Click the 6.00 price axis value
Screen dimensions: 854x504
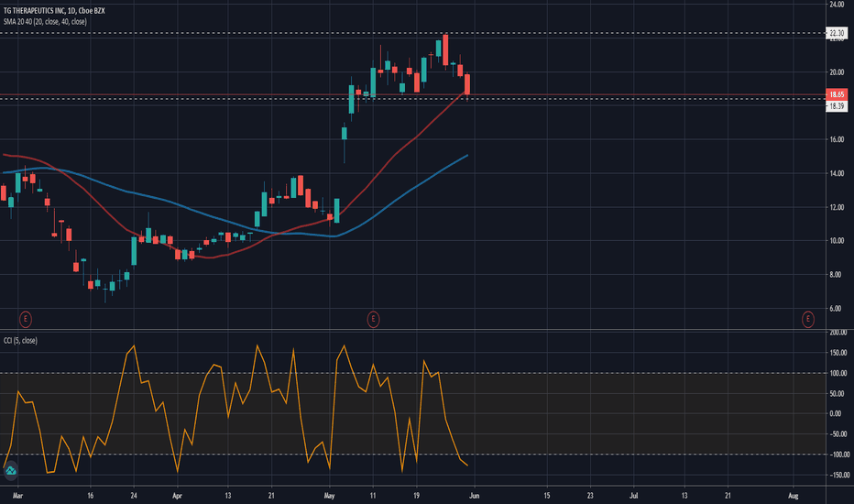coord(837,309)
